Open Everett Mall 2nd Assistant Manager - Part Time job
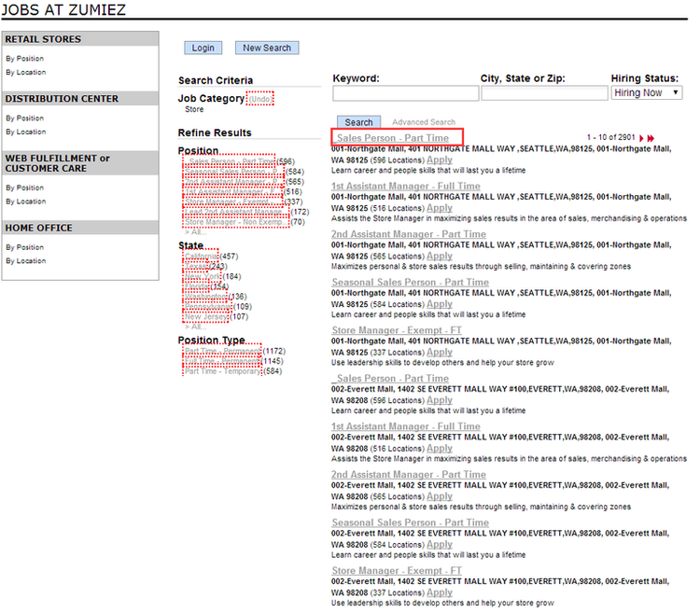The width and height of the screenshot is (700, 612). click(x=409, y=475)
